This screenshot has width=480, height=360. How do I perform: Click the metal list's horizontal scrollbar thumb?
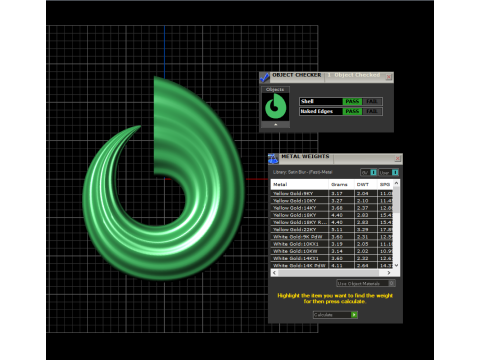[x=328, y=273]
